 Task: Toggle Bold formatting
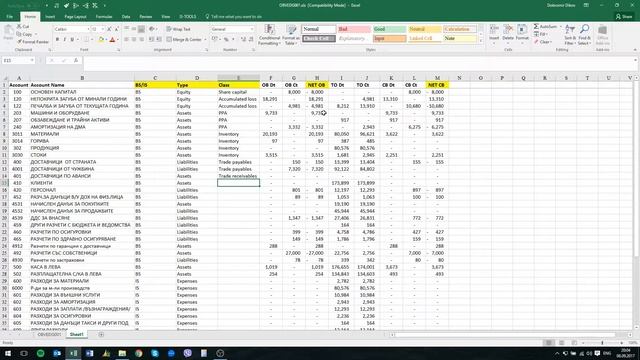point(57,40)
